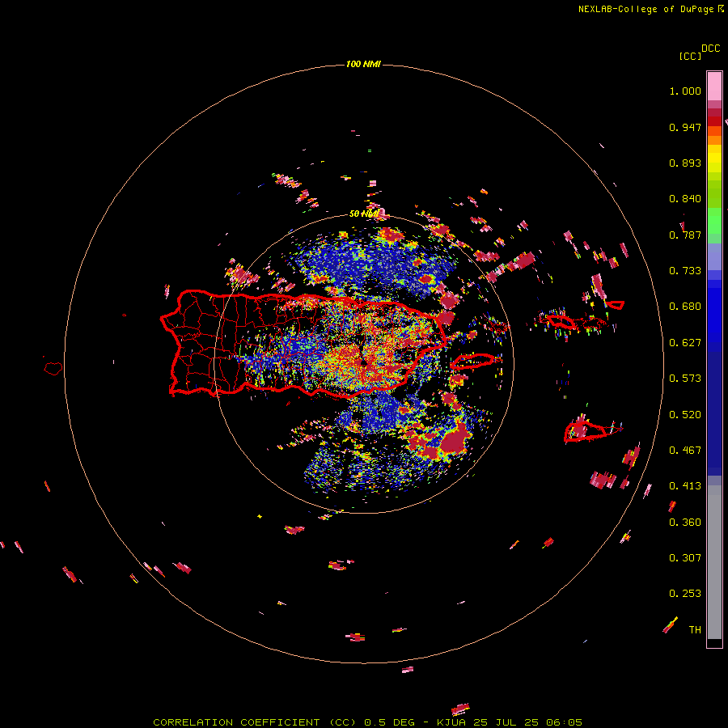Click the 0.573 scale label
This screenshot has width=728, height=728.
(x=685, y=379)
